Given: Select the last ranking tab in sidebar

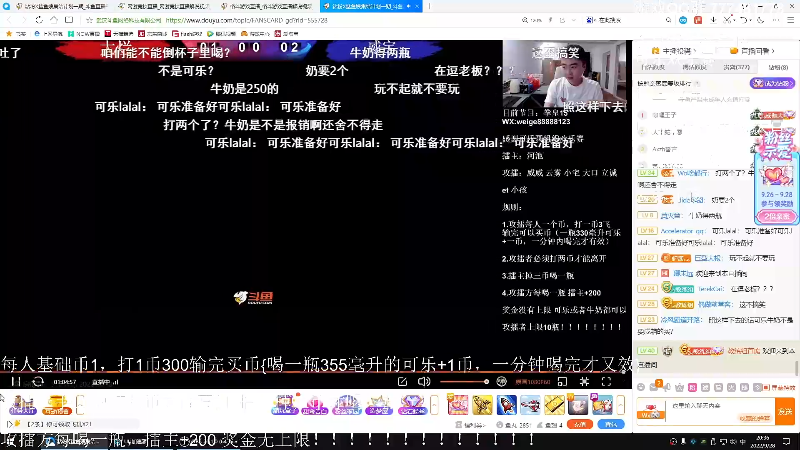Looking at the screenshot, I should click(x=778, y=67).
